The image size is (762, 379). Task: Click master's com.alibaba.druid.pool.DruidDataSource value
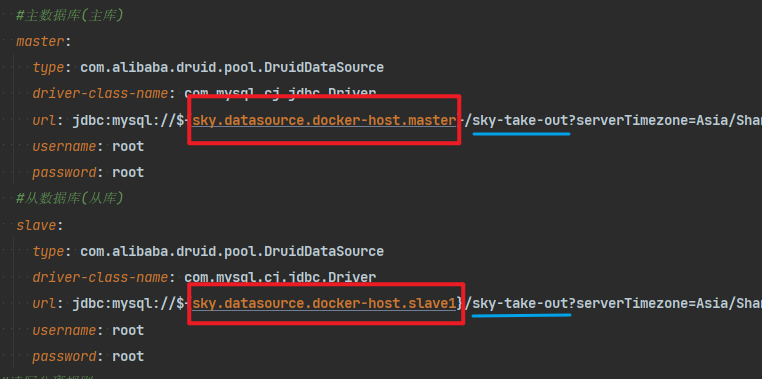tap(232, 68)
